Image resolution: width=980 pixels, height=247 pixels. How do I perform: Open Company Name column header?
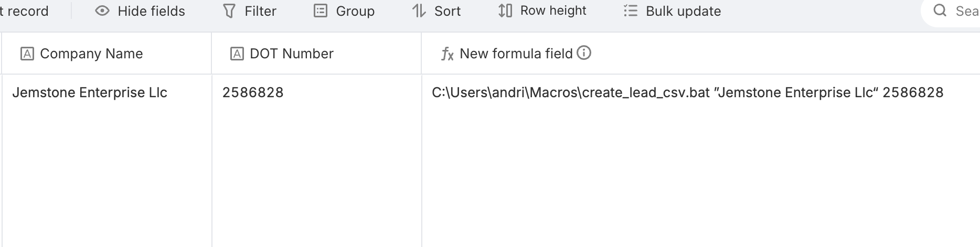tap(106, 53)
